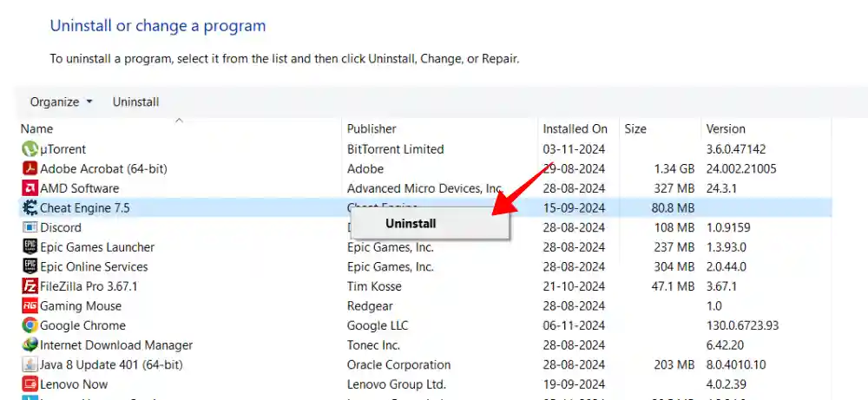
Task: Click version 4.0.2.39 cell
Action: pos(727,384)
